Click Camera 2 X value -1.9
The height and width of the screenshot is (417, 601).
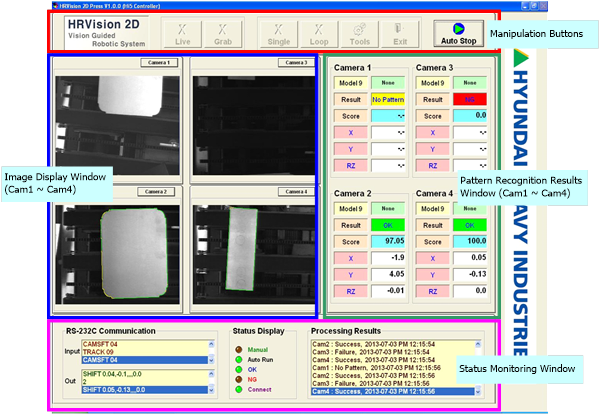point(388,258)
